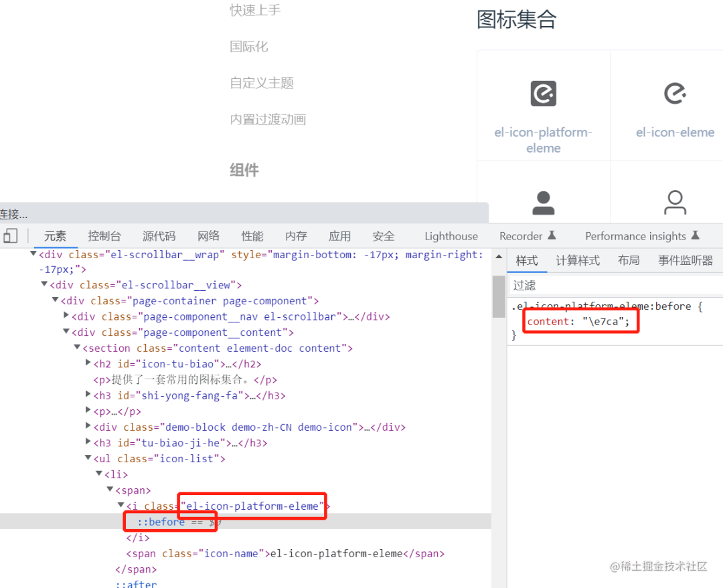Screen dimensions: 723x588
Task: Click the 组件 sidebar section heading
Action: point(244,170)
